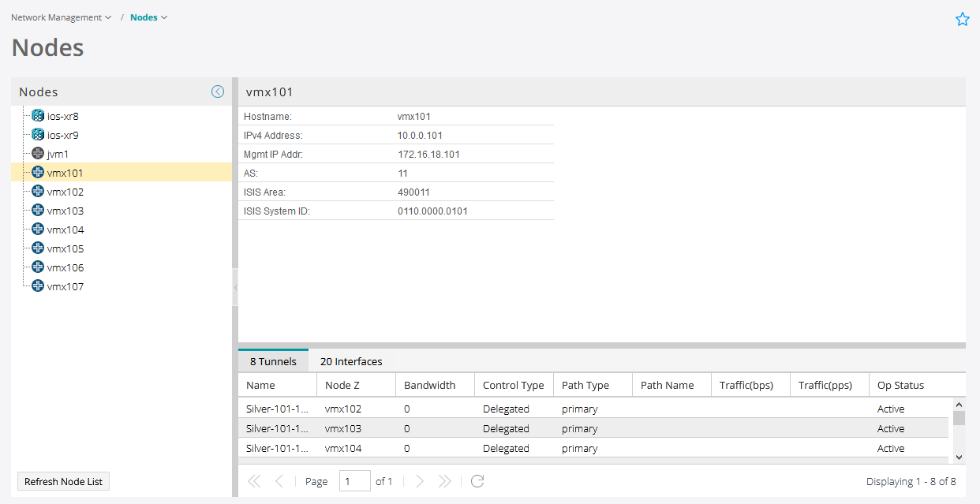980x504 pixels.
Task: Click the tunnels table scrollbar down arrow
Action: coord(959,456)
